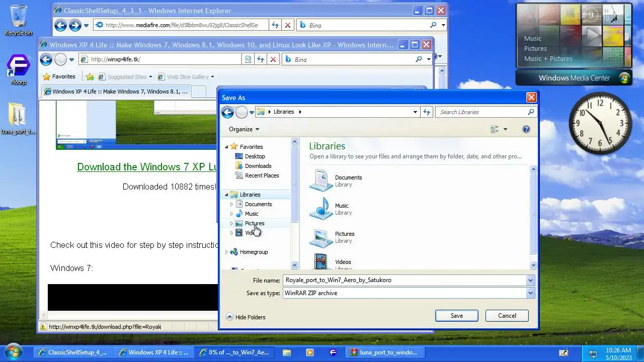Screen dimensions: 644x362
Task: Open the address bar history dropdown in Save As
Action: point(415,112)
